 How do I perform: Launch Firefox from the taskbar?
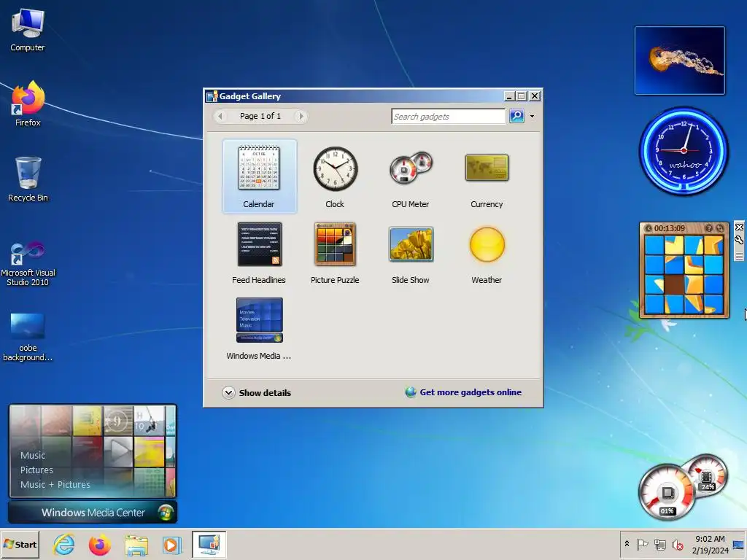tap(99, 544)
